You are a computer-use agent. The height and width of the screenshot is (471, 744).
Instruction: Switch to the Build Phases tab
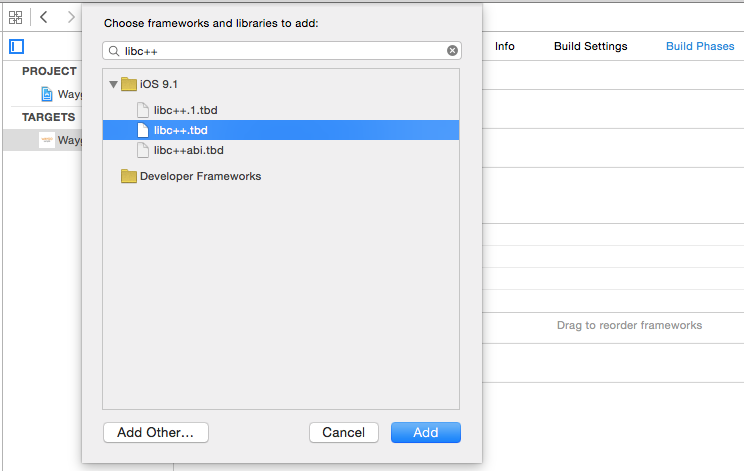point(700,46)
